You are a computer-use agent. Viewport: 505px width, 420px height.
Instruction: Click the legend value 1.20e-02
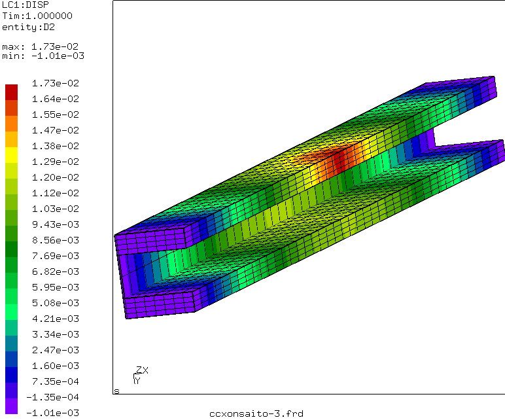point(56,177)
